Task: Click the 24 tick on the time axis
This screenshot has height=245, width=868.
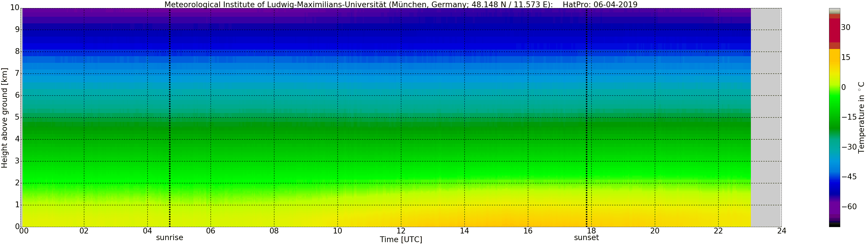Action: coord(781,231)
